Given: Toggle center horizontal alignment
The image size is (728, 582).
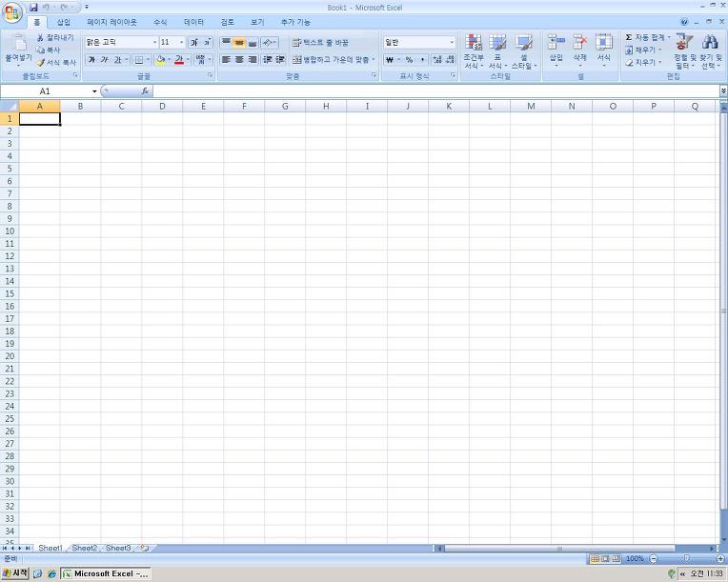Looking at the screenshot, I should click(x=239, y=59).
